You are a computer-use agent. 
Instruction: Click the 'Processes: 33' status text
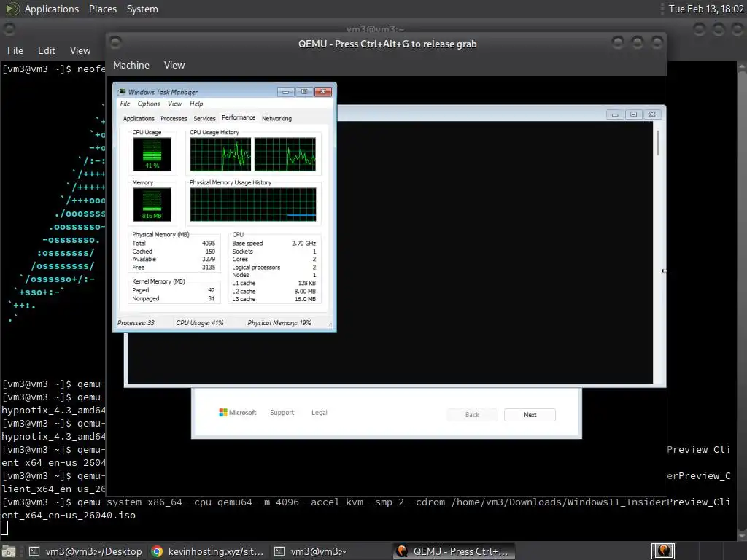(136, 323)
